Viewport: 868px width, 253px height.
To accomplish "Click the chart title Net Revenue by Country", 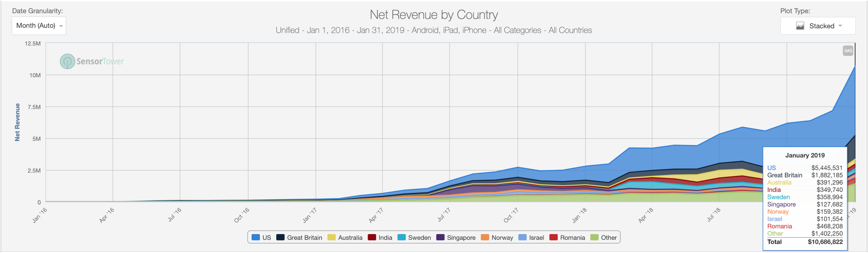I will pos(434,15).
